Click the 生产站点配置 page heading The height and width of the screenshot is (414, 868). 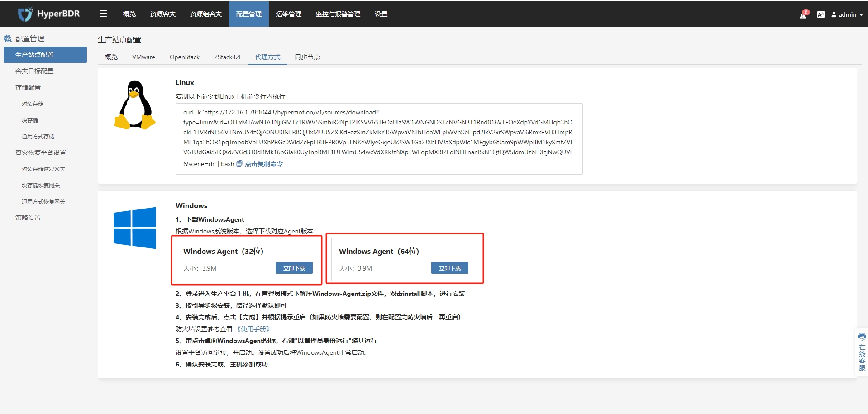click(x=119, y=40)
